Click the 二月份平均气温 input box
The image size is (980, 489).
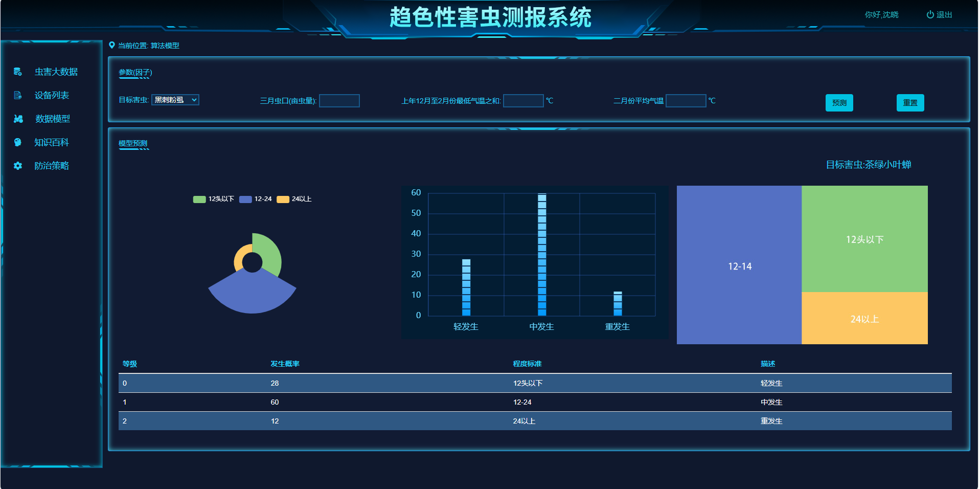(686, 101)
